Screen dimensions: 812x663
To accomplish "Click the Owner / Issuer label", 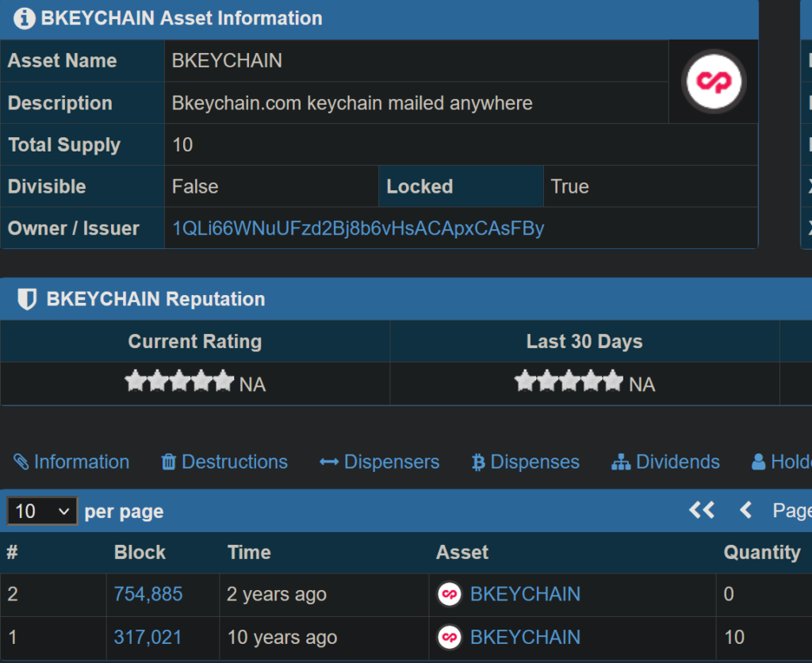I will coord(74,228).
